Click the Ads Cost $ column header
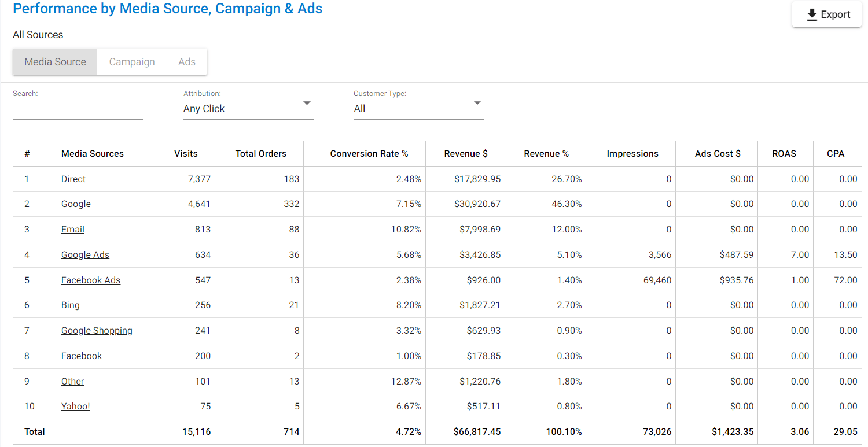 click(718, 154)
